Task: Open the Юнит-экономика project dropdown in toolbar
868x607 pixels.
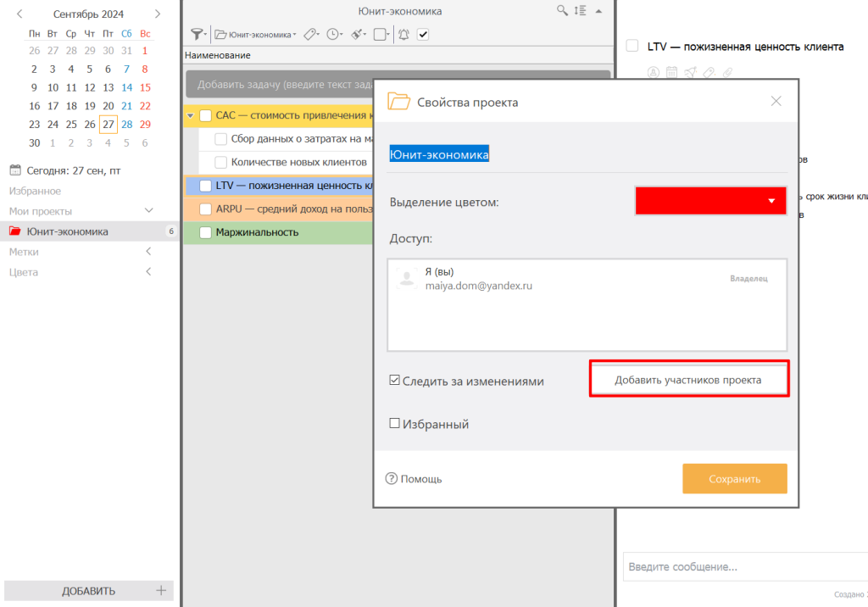Action: [255, 35]
